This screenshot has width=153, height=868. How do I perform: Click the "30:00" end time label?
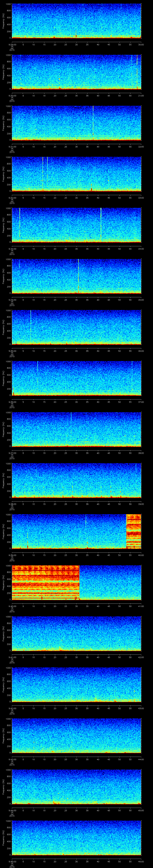(x=141, y=44)
